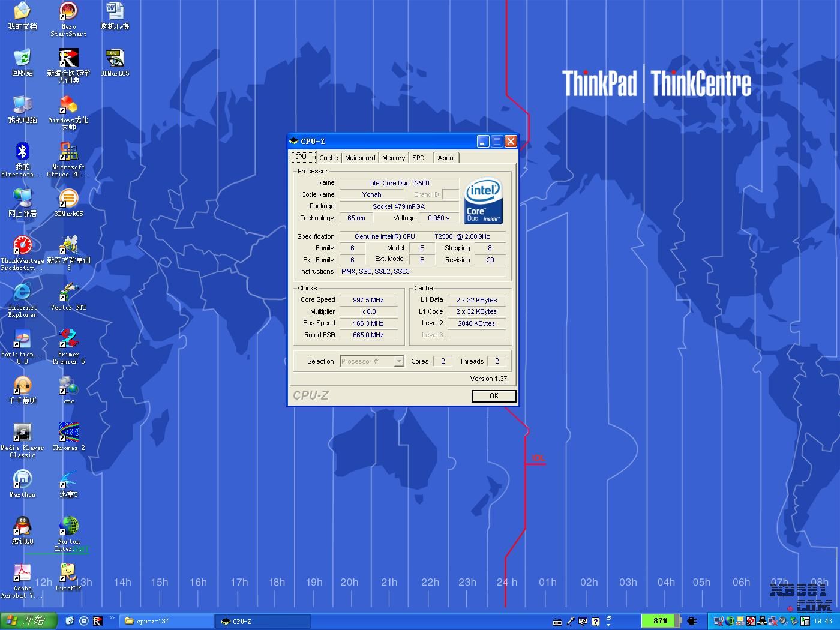Click the 87% battery level indicator
Image resolution: width=840 pixels, height=630 pixels.
point(660,621)
